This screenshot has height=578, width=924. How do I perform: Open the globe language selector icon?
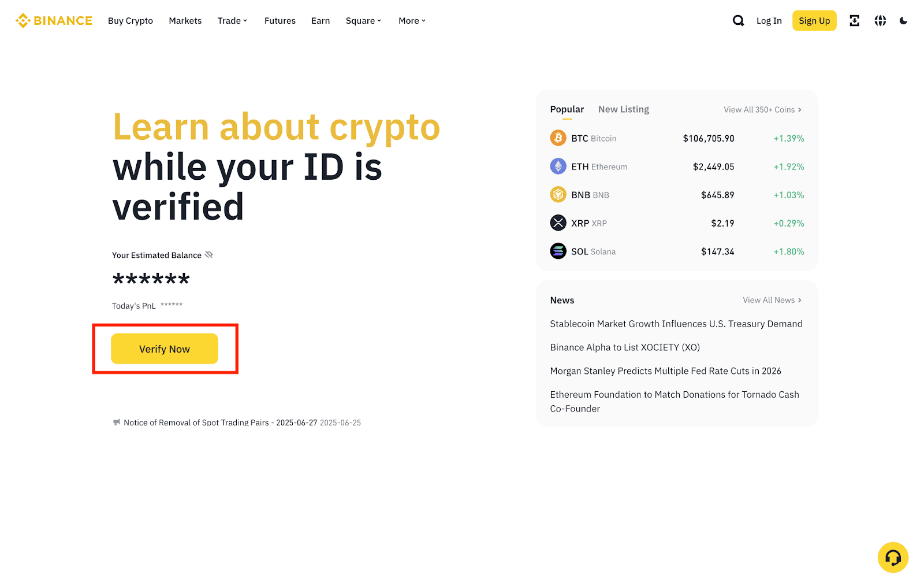pyautogui.click(x=880, y=21)
